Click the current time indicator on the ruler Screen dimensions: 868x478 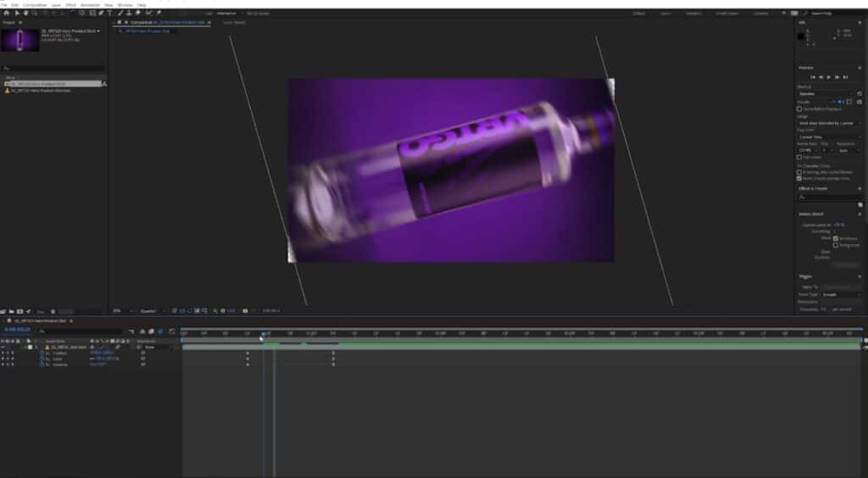(264, 334)
